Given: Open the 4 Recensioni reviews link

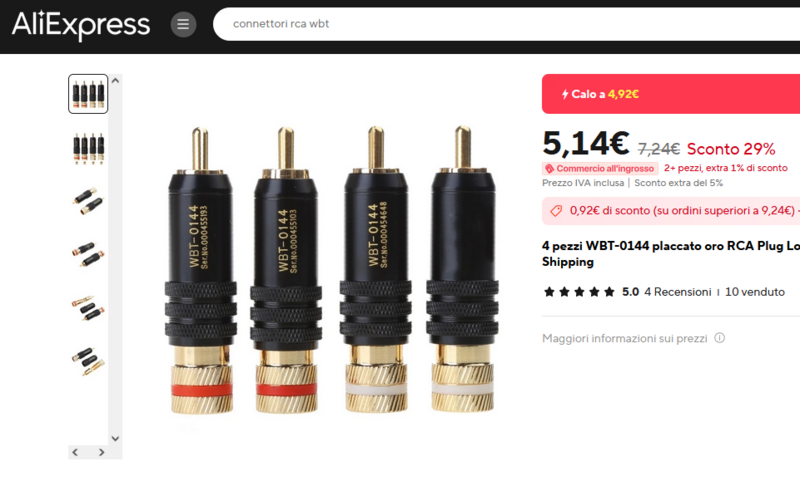Looking at the screenshot, I should click(x=678, y=292).
